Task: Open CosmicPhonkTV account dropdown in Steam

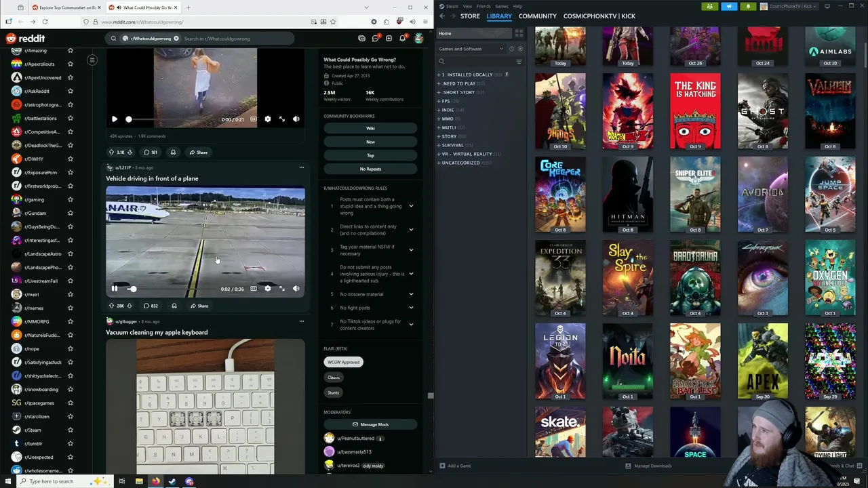Action: [x=791, y=6]
